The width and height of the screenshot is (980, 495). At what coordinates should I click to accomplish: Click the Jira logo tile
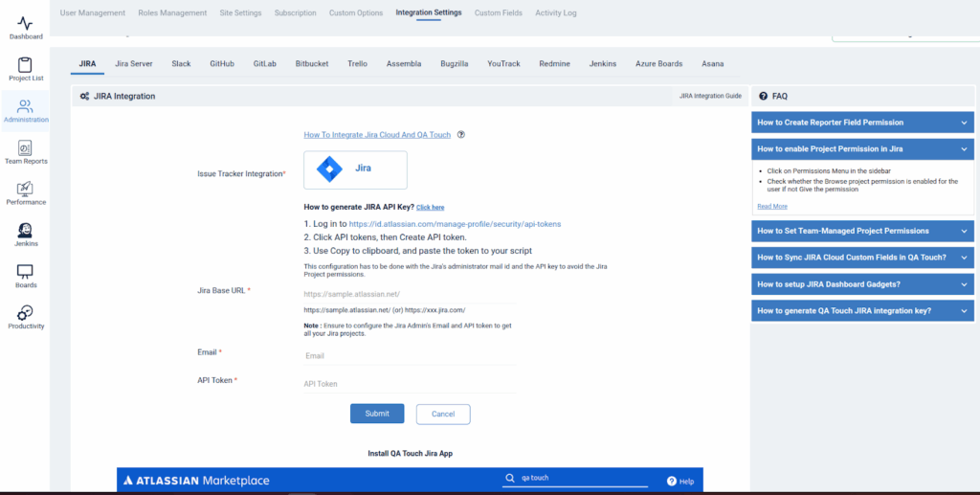355,169
